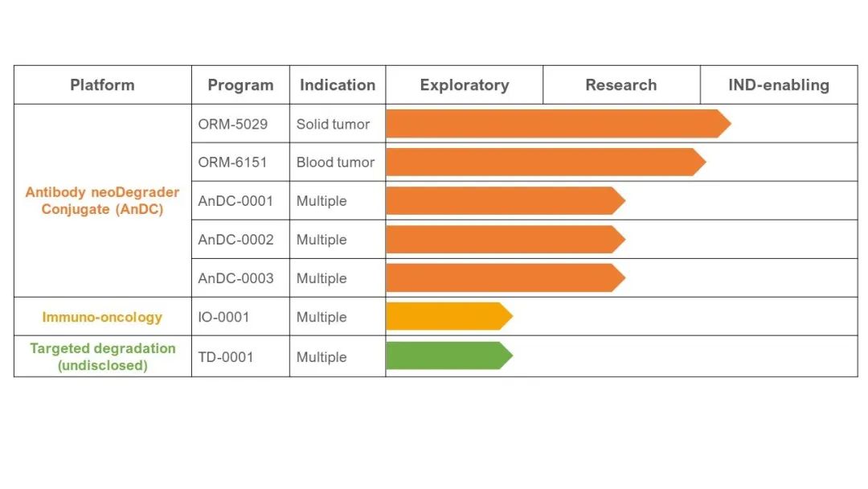Viewport: 868px width, 489px height.
Task: Click the AnDC-0003 program name
Action: (235, 278)
